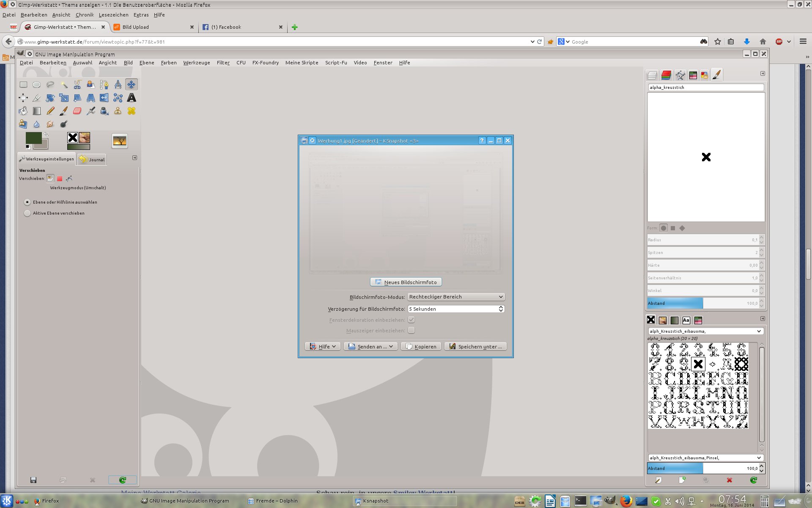Toggle 'Mauszeiger einbeziehen' checkbox in KSnapshot
Image resolution: width=812 pixels, height=508 pixels.
[x=411, y=330]
